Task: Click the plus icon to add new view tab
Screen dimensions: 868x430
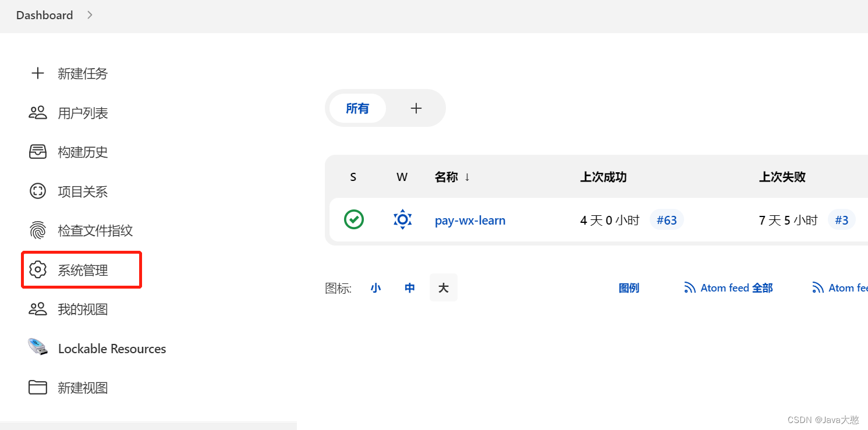Action: click(416, 108)
